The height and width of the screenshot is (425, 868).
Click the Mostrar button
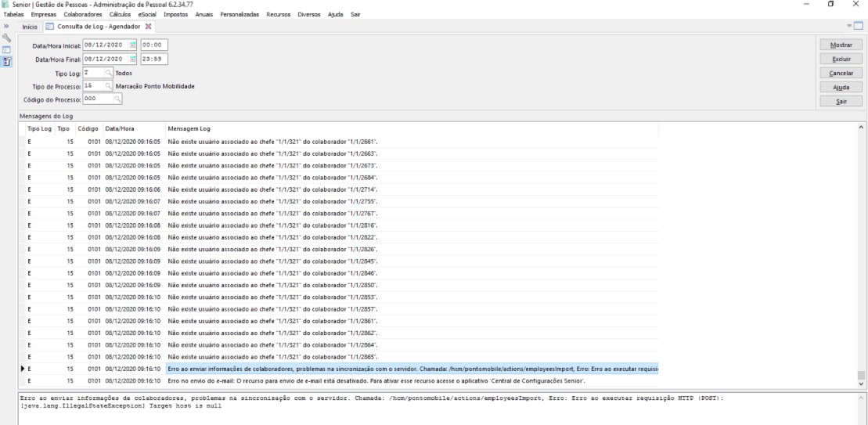coord(841,45)
